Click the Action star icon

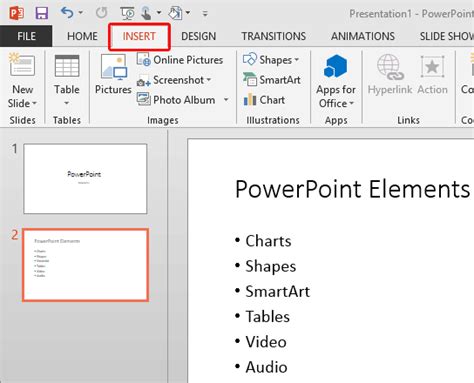(x=432, y=67)
